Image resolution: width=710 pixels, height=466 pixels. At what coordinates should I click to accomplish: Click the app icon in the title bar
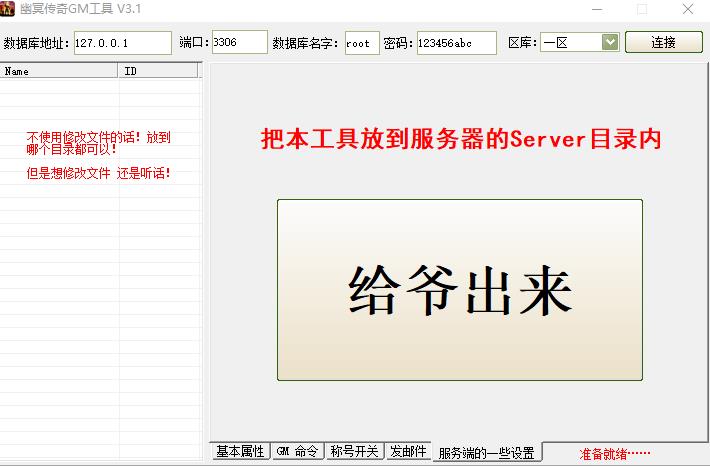click(x=10, y=9)
